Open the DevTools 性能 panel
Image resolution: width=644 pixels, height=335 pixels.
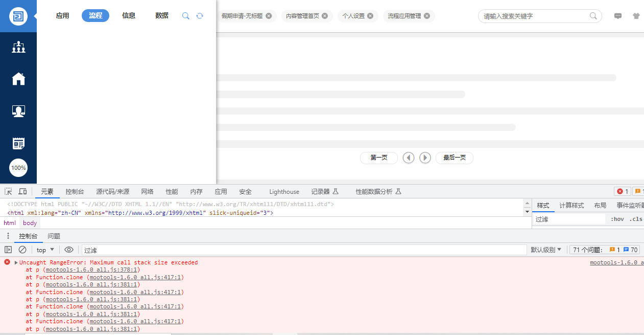172,192
